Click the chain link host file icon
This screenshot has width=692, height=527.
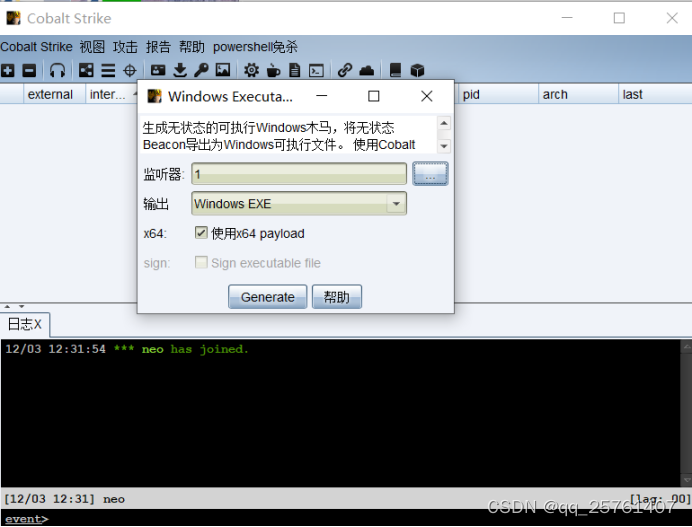345,70
